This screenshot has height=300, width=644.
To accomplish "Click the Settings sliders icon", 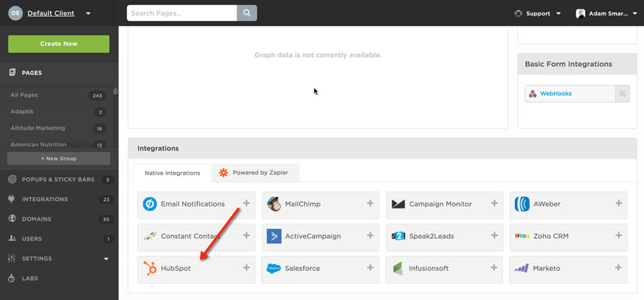I will pos(12,258).
